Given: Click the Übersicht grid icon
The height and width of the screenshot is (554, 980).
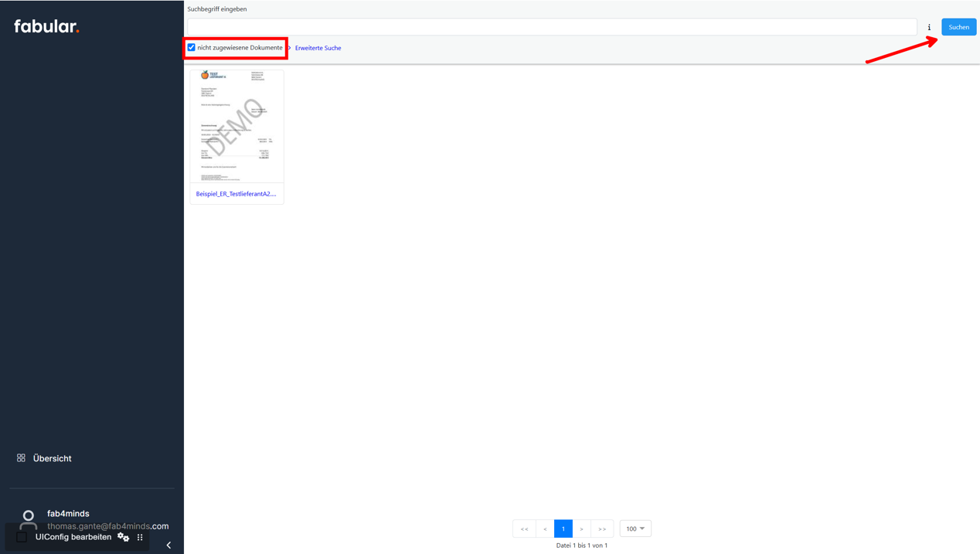Looking at the screenshot, I should tap(21, 458).
